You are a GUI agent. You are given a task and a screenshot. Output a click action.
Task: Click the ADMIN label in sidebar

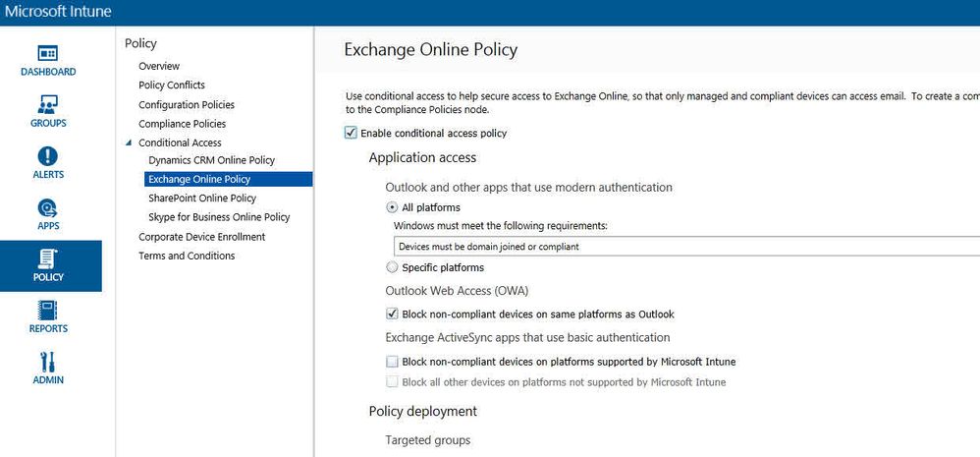48,379
